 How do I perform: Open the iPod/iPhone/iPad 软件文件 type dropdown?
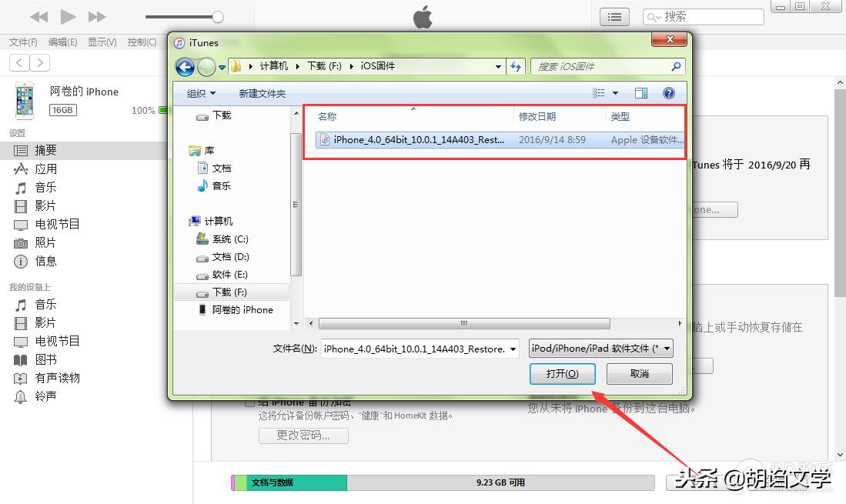(x=601, y=349)
